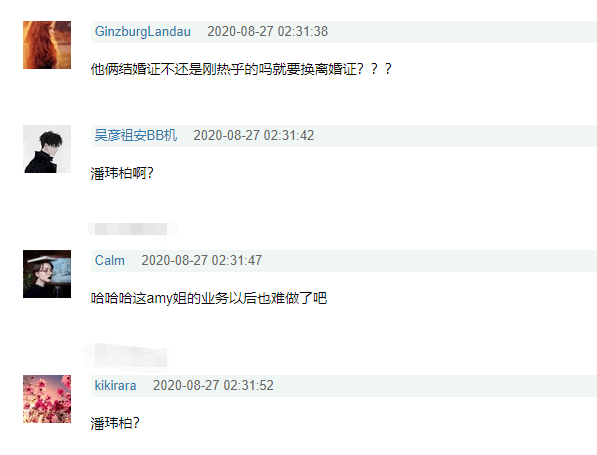Click the header bar of kikirara's comment
This screenshot has width=597, height=455.
pyautogui.click(x=344, y=385)
